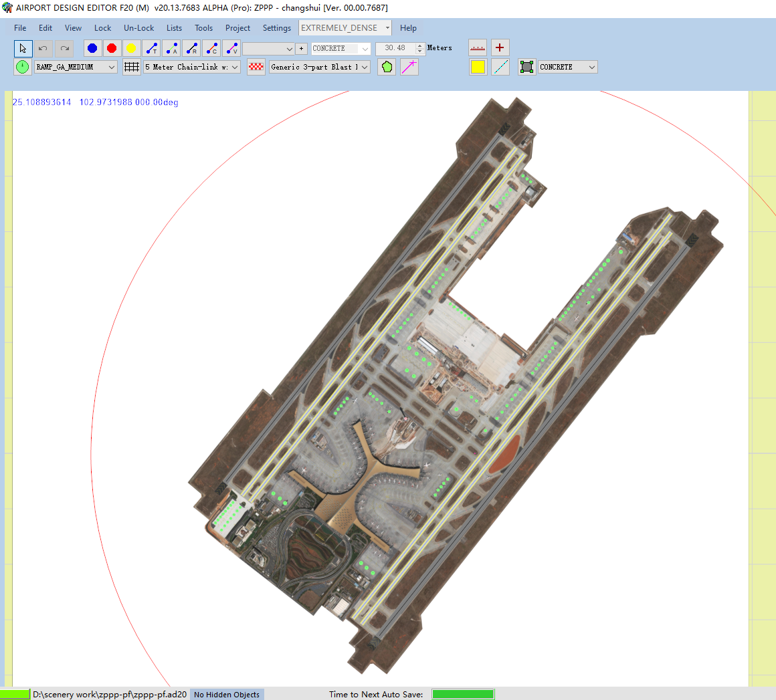Choose the T link drawing tool

[x=151, y=49]
